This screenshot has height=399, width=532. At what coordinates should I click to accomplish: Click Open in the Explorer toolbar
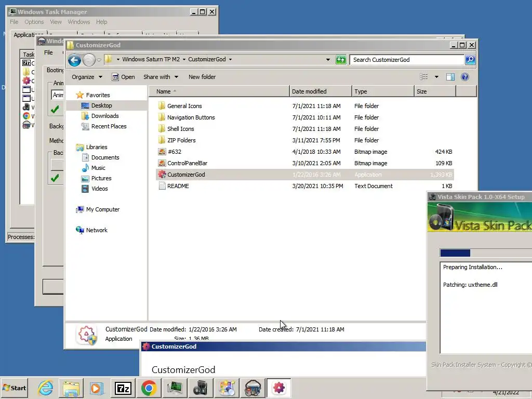click(124, 77)
